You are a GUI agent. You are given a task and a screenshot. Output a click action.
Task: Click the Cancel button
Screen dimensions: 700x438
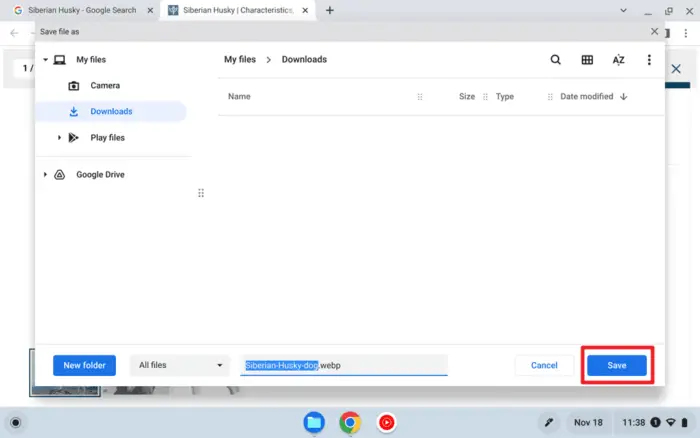pos(544,365)
